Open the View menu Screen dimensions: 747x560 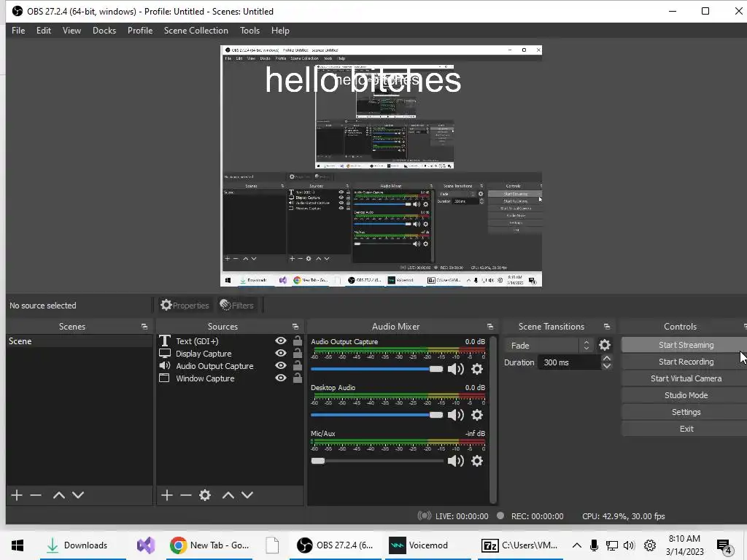[x=71, y=31]
